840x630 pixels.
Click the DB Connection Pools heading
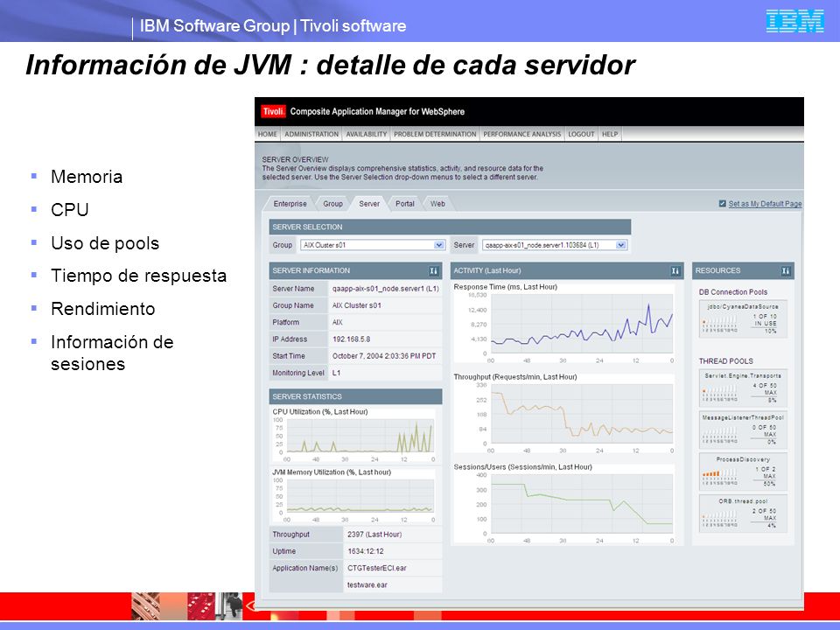point(733,292)
